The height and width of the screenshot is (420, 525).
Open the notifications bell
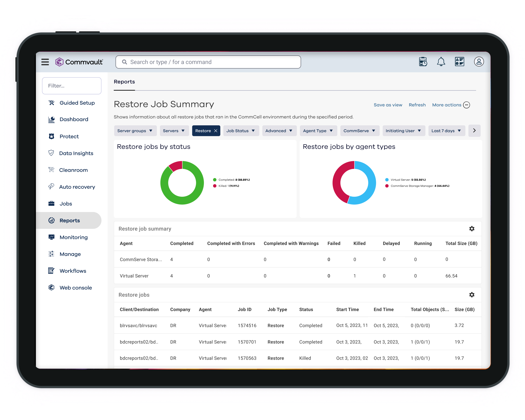tap(441, 62)
